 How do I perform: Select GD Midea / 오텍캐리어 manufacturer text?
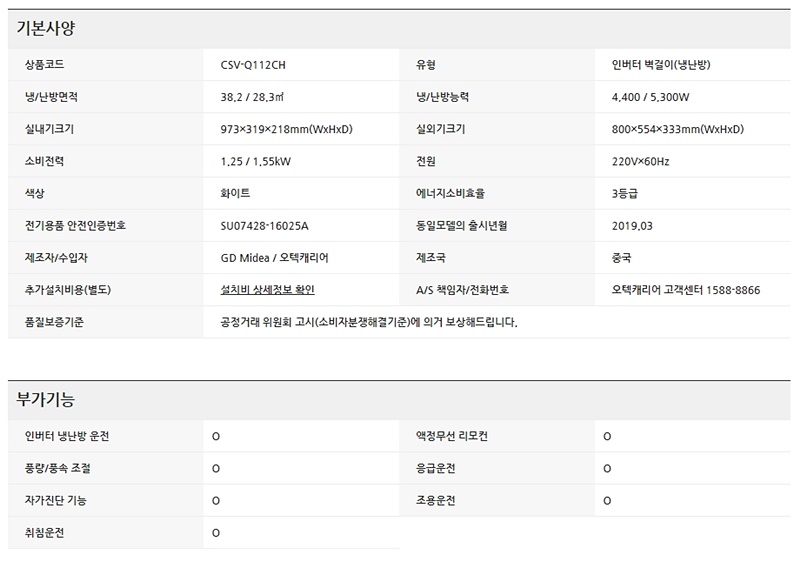(x=274, y=258)
